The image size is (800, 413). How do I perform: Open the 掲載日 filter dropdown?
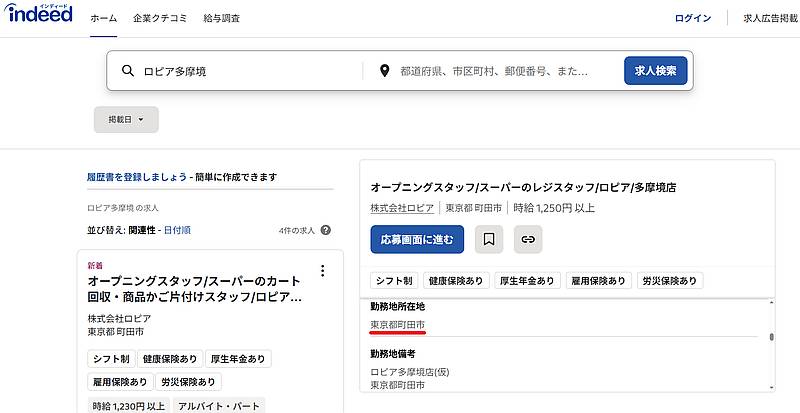[x=126, y=119]
